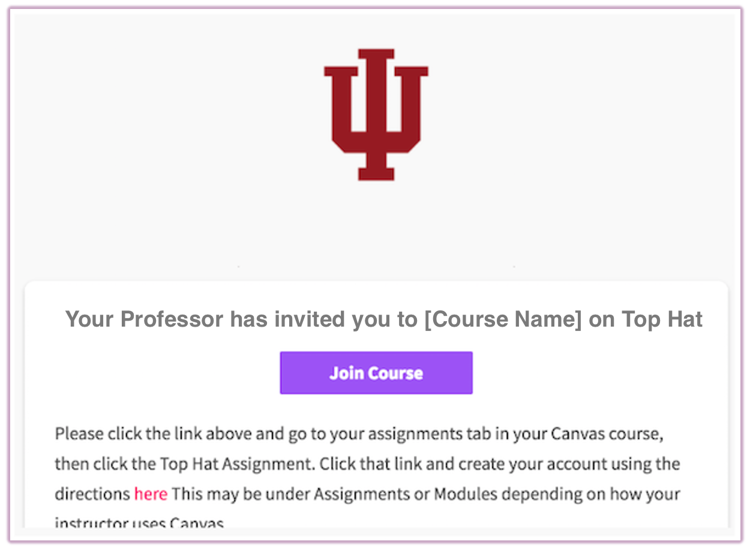This screenshot has width=756, height=556.
Task: Click the "Your Professor has invited you" heading
Action: [x=383, y=319]
